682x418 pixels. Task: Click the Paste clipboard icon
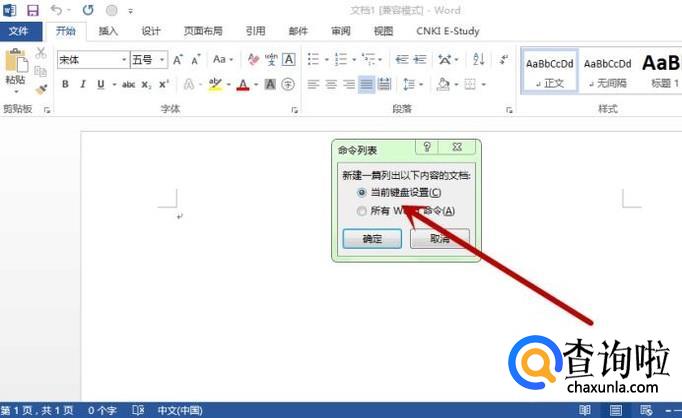coord(16,61)
